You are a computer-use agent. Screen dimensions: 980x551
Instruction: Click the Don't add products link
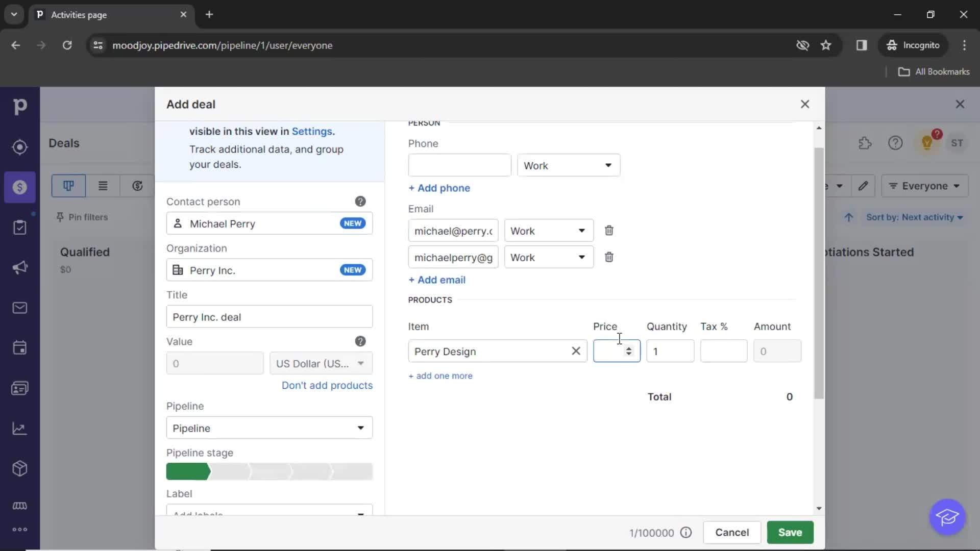click(x=327, y=385)
